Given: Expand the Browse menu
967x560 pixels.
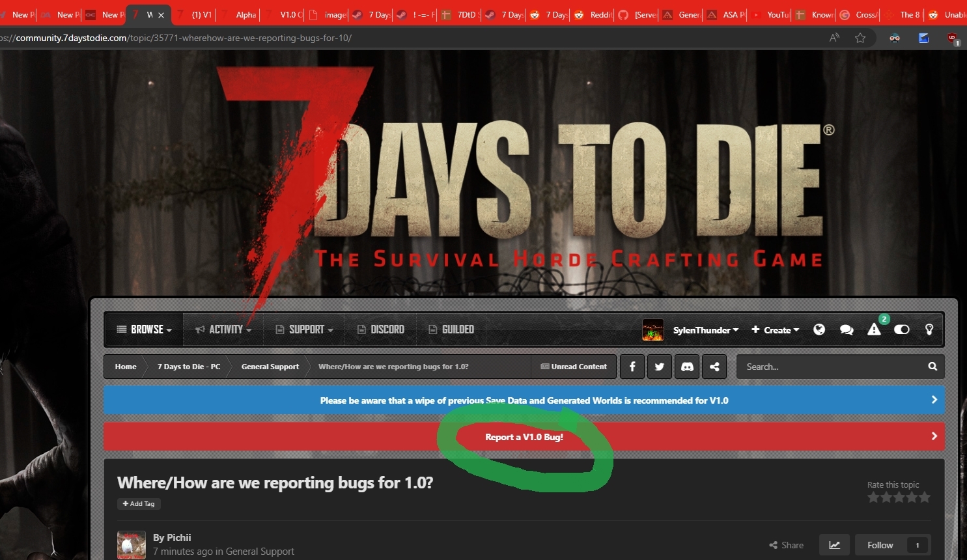Looking at the screenshot, I should (x=144, y=329).
